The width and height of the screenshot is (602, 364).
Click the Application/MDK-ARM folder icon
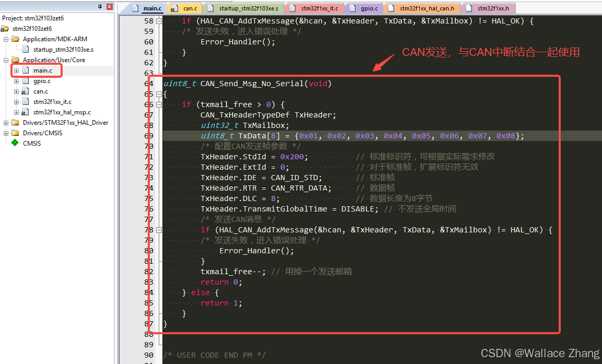15,39
